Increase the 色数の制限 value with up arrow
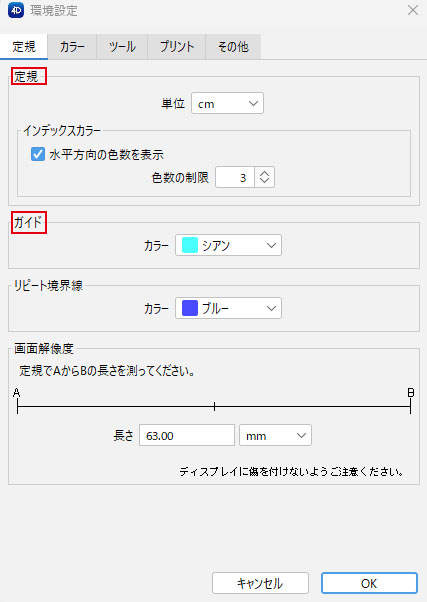The width and height of the screenshot is (427, 602). [264, 173]
